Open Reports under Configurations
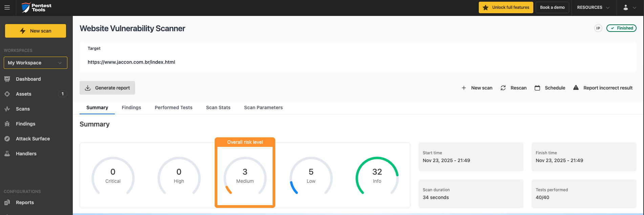644x215 pixels. click(x=25, y=202)
